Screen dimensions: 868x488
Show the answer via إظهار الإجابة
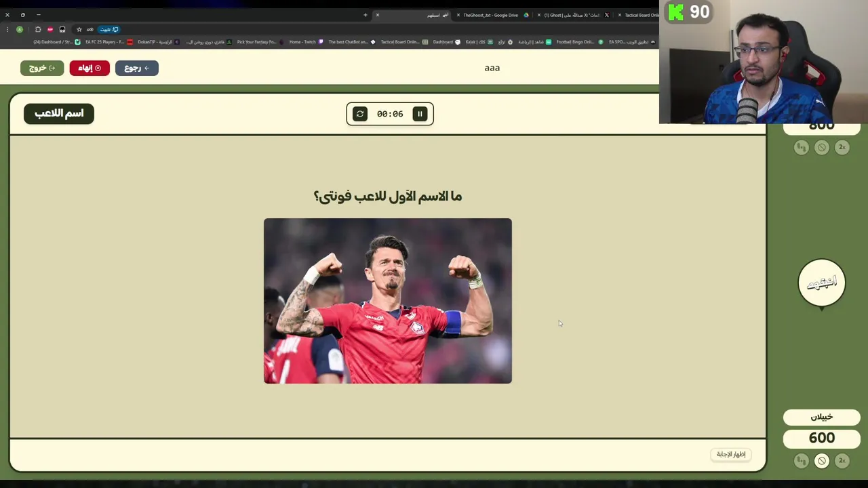click(x=731, y=454)
